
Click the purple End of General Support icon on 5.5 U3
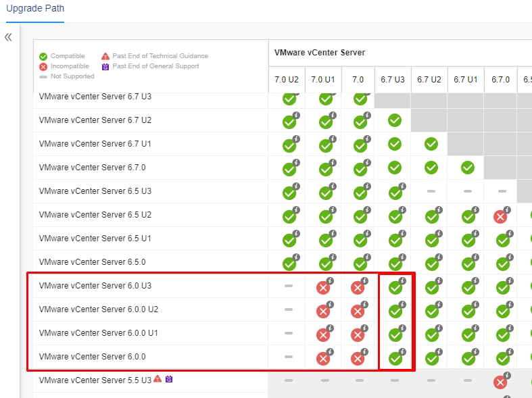pos(169,379)
